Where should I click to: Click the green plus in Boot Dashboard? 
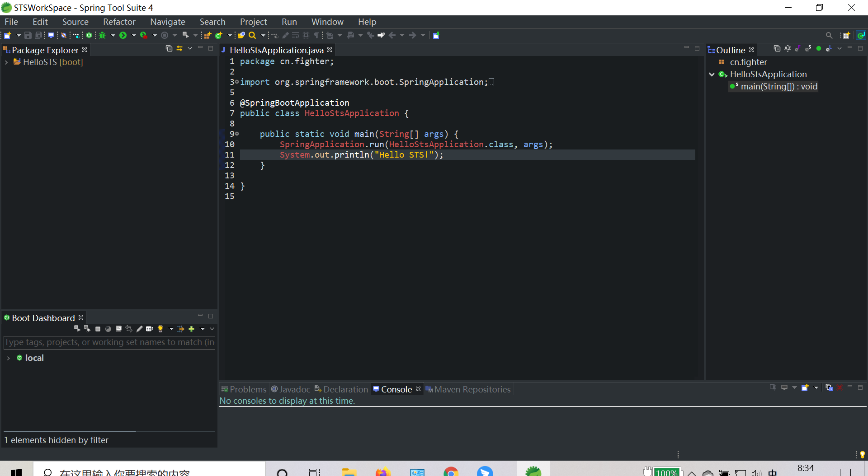191,329
